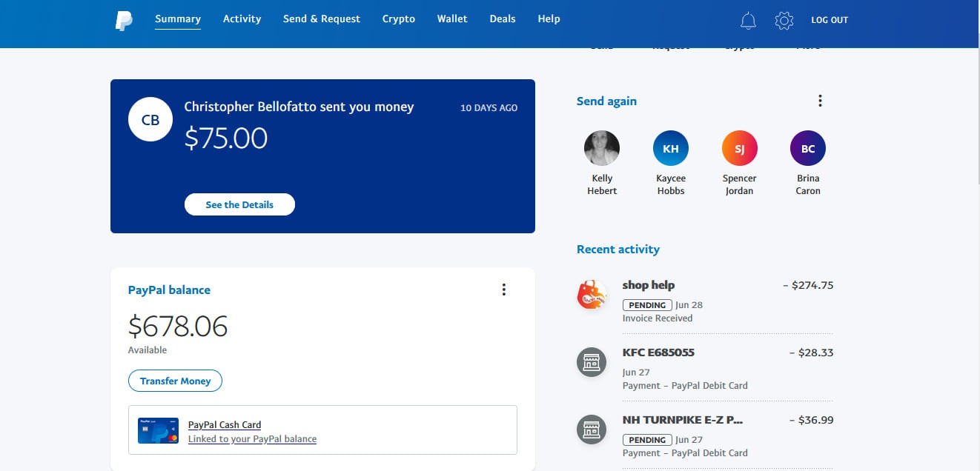Viewport: 980px width, 471px height.
Task: Open the Activity tab
Action: pyautogui.click(x=242, y=19)
